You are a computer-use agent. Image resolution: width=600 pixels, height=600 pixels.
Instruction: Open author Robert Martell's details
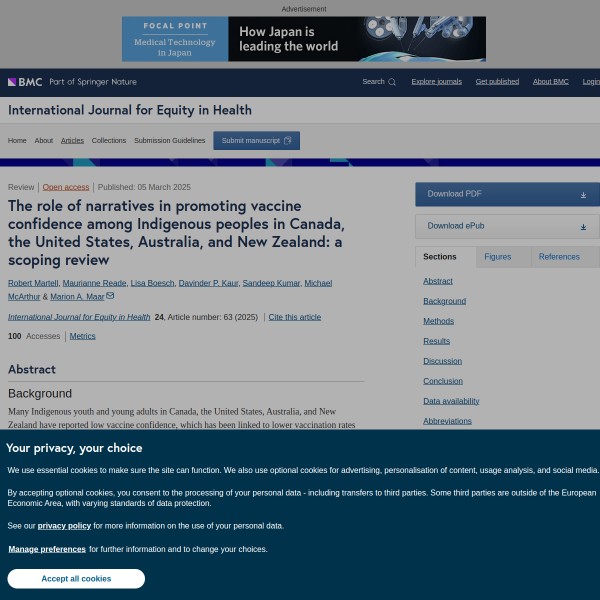33,283
